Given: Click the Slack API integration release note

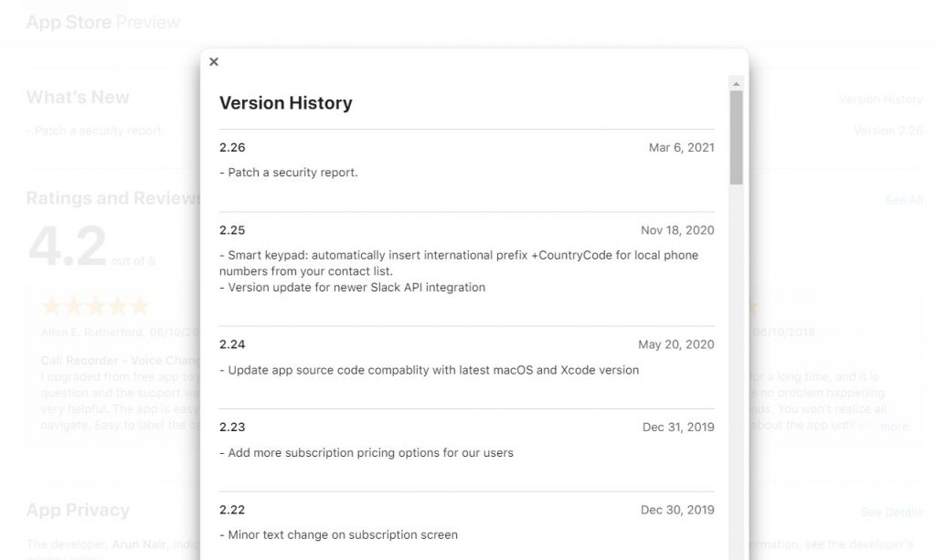Looking at the screenshot, I should point(352,288).
